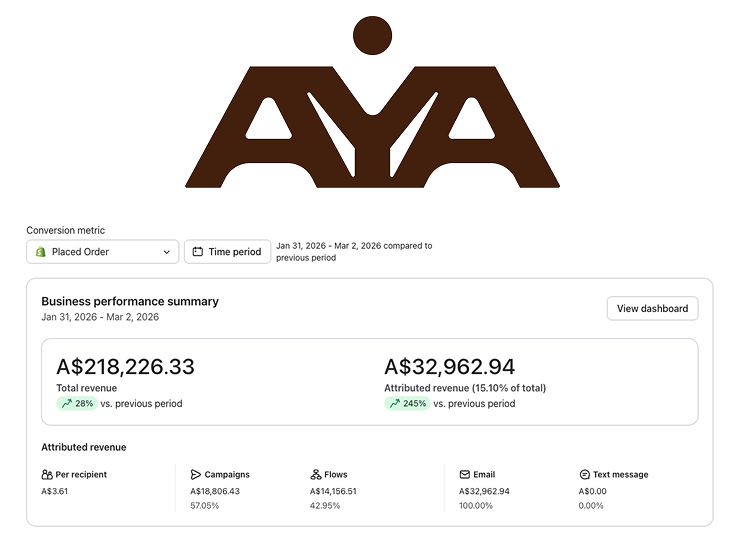Click the View dashboard button

coord(652,309)
